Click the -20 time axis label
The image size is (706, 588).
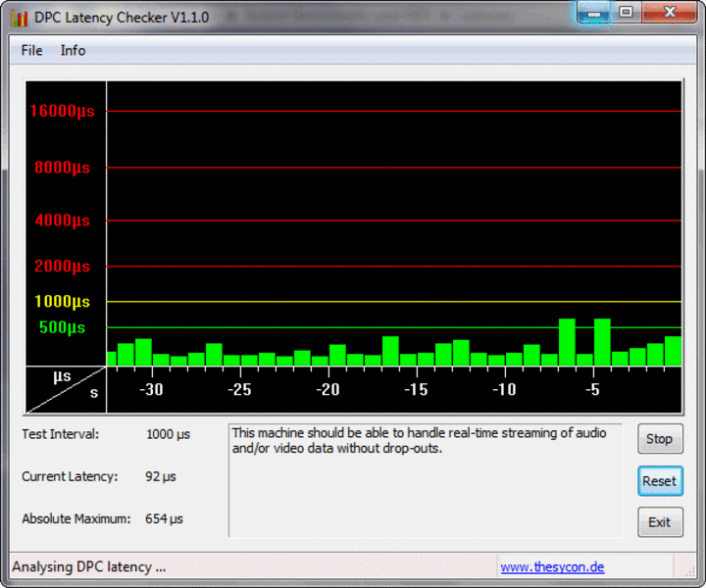click(328, 390)
